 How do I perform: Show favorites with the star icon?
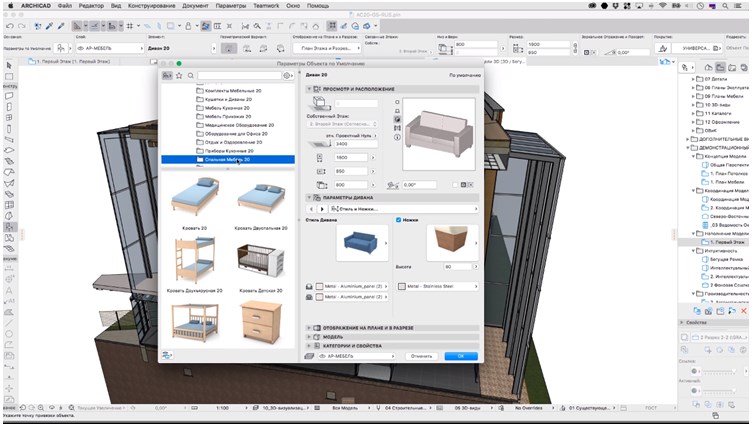(179, 75)
